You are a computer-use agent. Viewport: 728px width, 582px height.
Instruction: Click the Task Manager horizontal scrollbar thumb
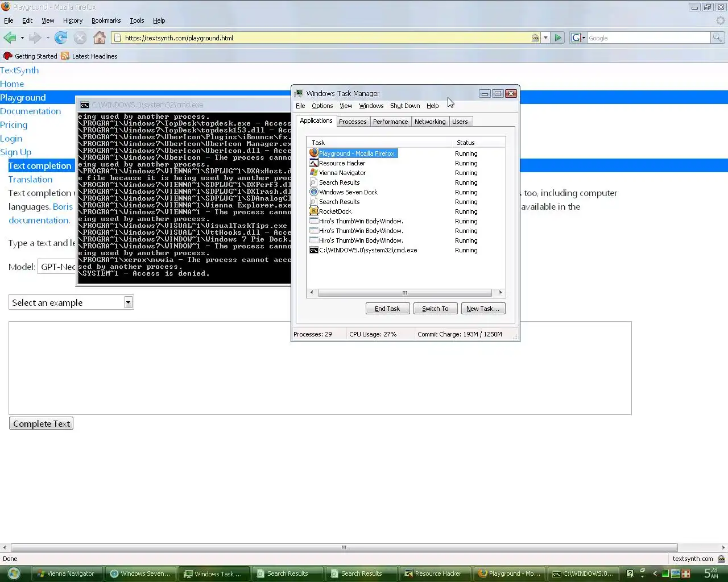click(405, 293)
